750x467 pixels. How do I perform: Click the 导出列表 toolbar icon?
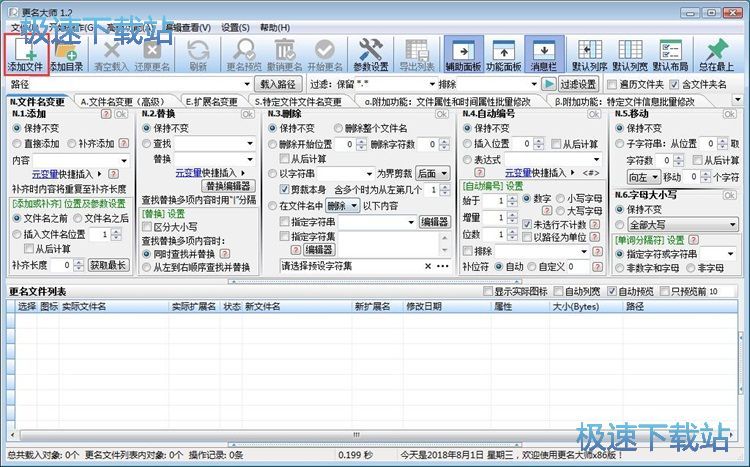[417, 54]
